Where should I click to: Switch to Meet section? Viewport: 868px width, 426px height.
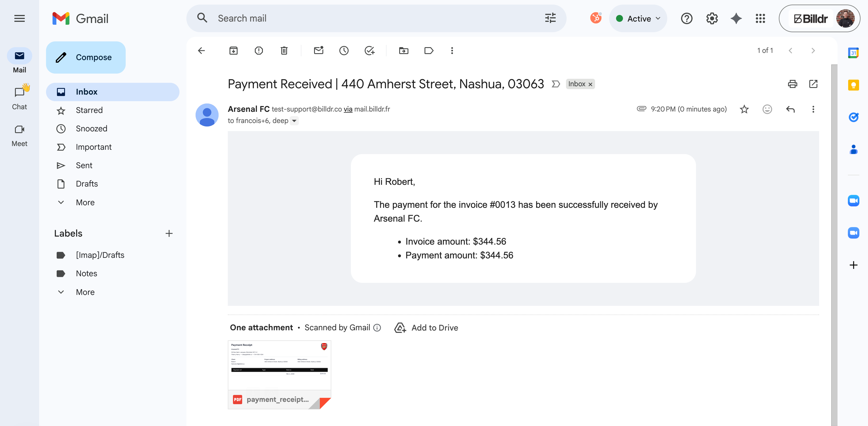tap(20, 135)
